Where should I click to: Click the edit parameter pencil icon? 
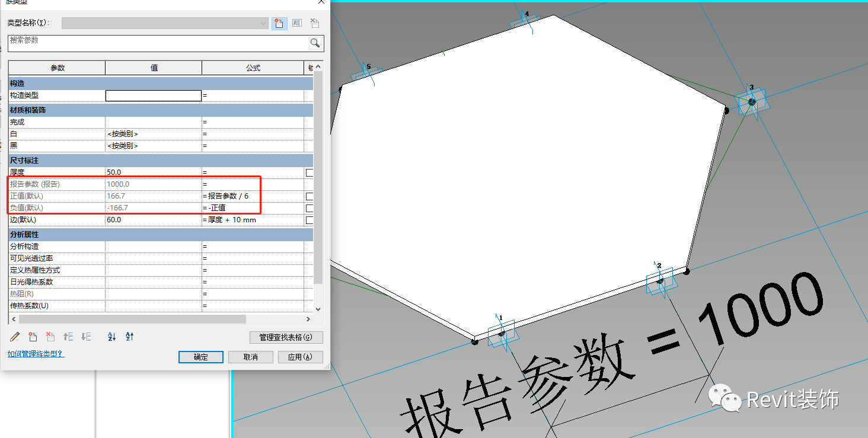coord(15,337)
